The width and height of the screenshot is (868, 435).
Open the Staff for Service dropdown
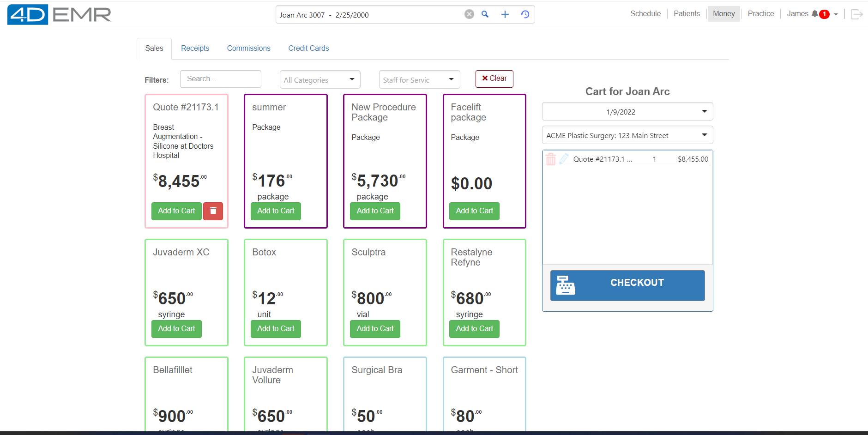click(419, 79)
